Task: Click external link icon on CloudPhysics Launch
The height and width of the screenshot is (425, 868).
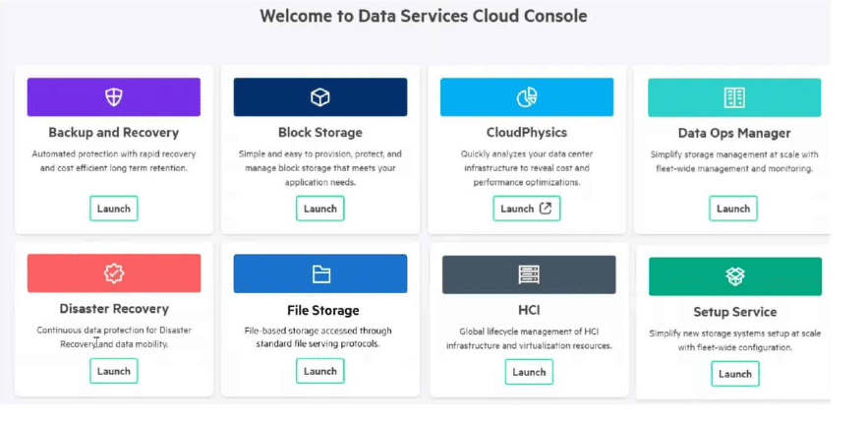Action: click(546, 209)
